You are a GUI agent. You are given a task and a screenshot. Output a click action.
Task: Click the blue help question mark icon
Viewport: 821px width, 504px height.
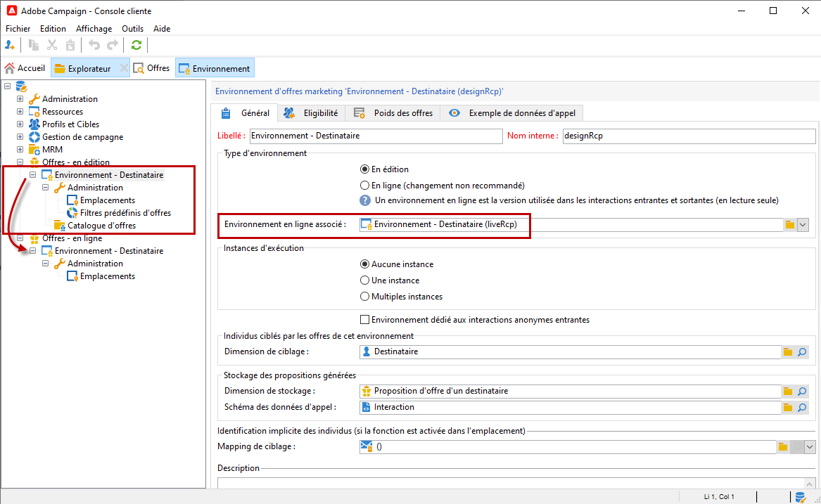click(x=365, y=200)
